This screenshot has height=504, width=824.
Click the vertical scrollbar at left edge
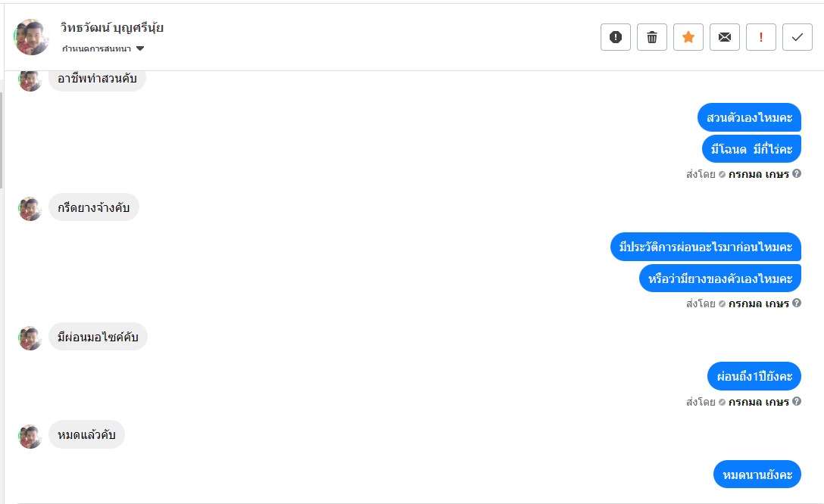point(2,140)
